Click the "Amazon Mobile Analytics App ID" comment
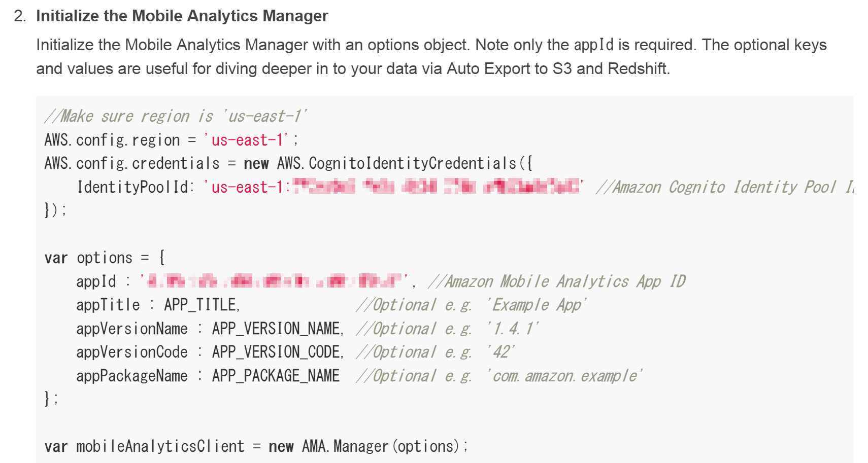 [557, 281]
